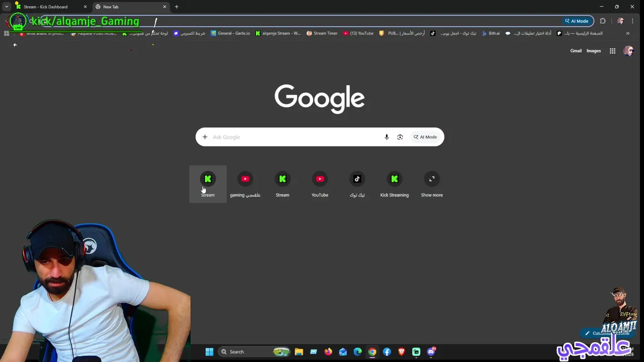Open (13) YouTube bookmark
644x362 pixels.
pyautogui.click(x=358, y=33)
